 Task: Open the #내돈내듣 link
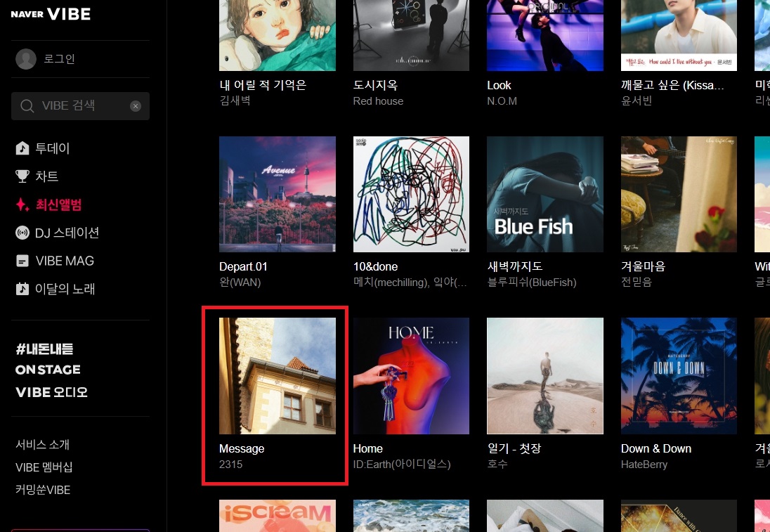click(x=45, y=349)
